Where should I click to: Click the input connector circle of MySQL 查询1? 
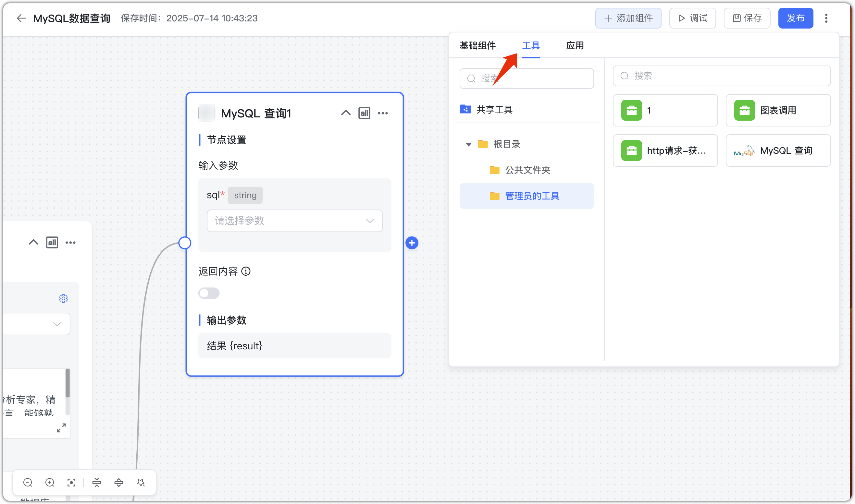[184, 243]
